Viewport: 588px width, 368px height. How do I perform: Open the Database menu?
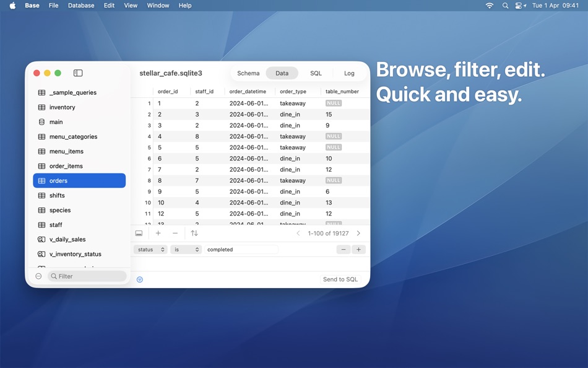(x=80, y=5)
